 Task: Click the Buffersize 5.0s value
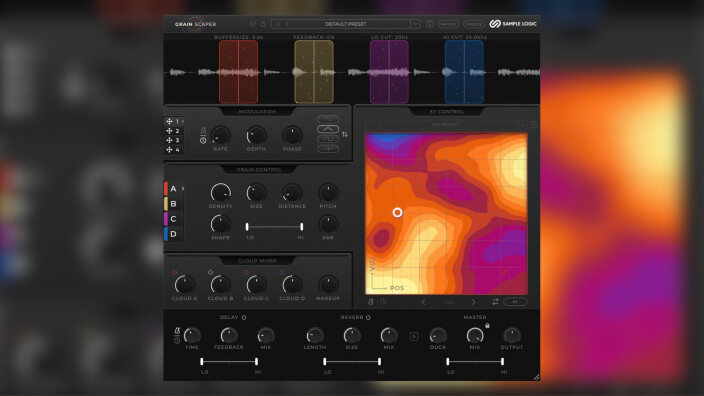238,37
